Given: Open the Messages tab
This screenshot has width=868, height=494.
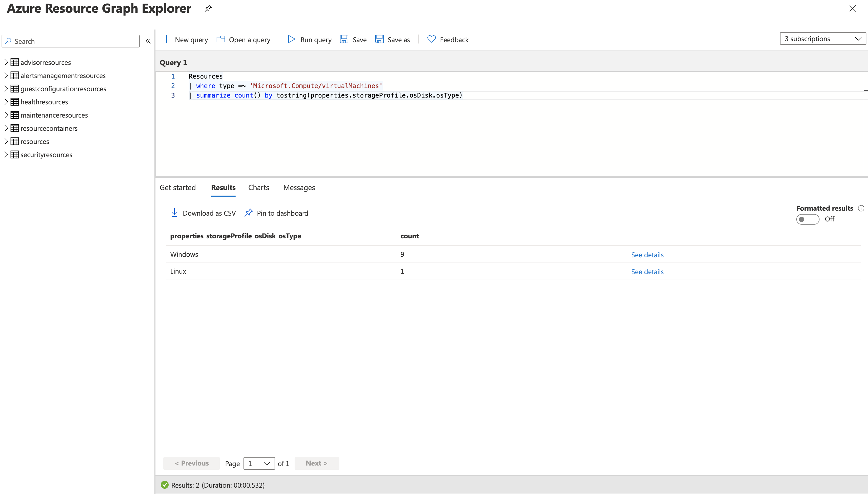Looking at the screenshot, I should click(299, 188).
